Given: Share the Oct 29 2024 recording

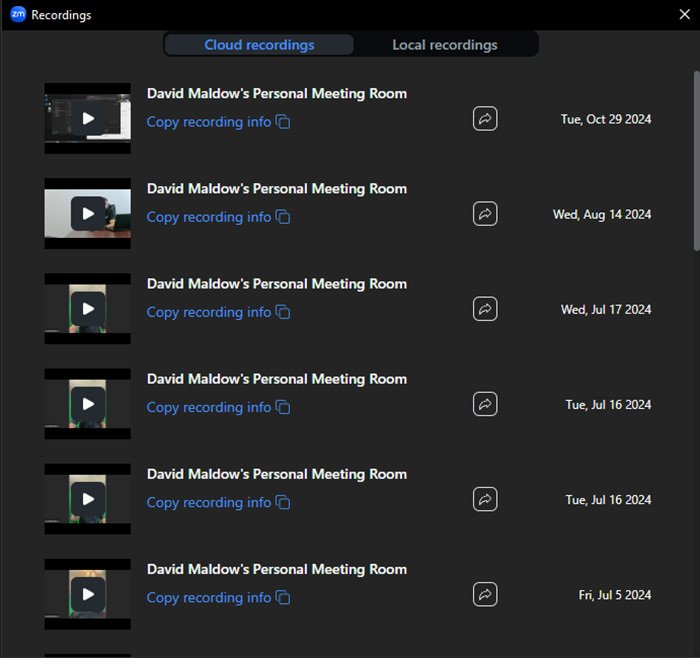Looking at the screenshot, I should pyautogui.click(x=485, y=119).
